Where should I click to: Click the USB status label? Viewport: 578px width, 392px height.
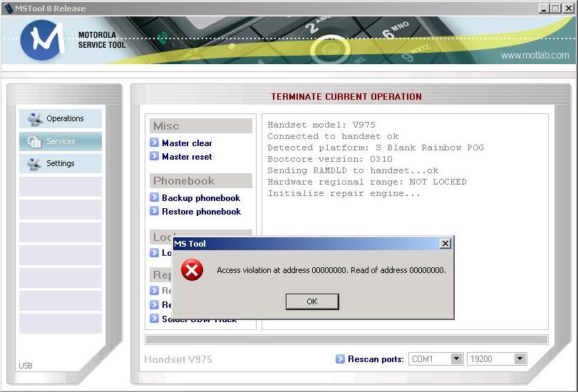[x=26, y=366]
